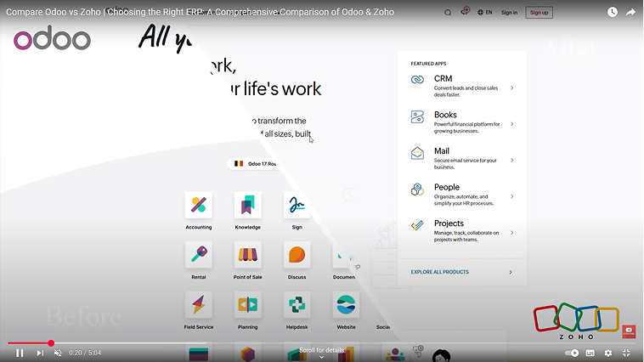
Task: Expand the Projects entry chevron
Action: 511,233
